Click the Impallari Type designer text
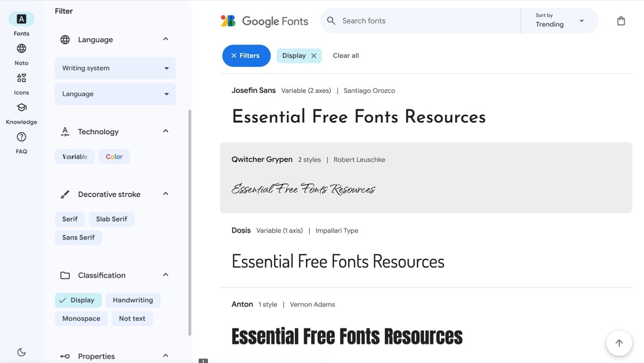644x363 pixels. 337,231
